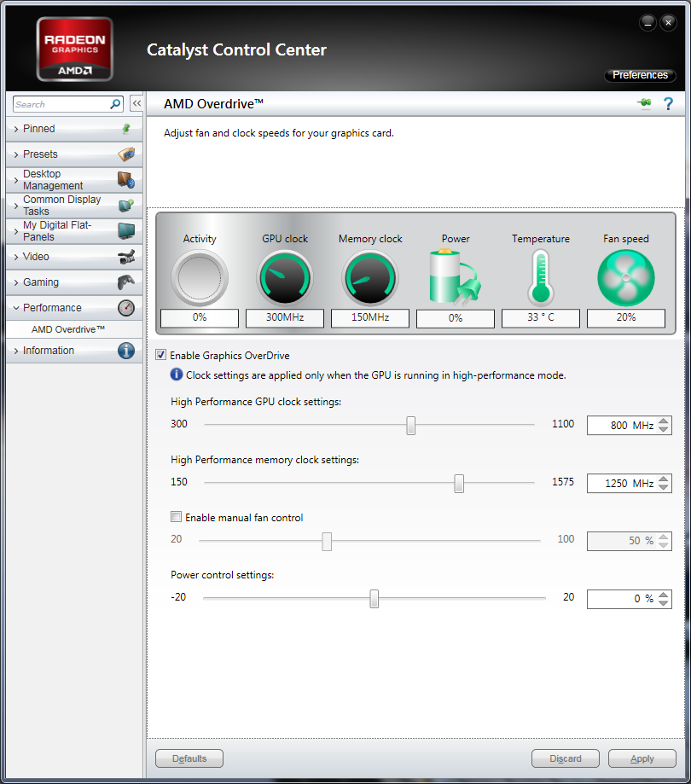Click the green pin icon in the AMD Overdrive header
The height and width of the screenshot is (784, 691).
click(644, 103)
